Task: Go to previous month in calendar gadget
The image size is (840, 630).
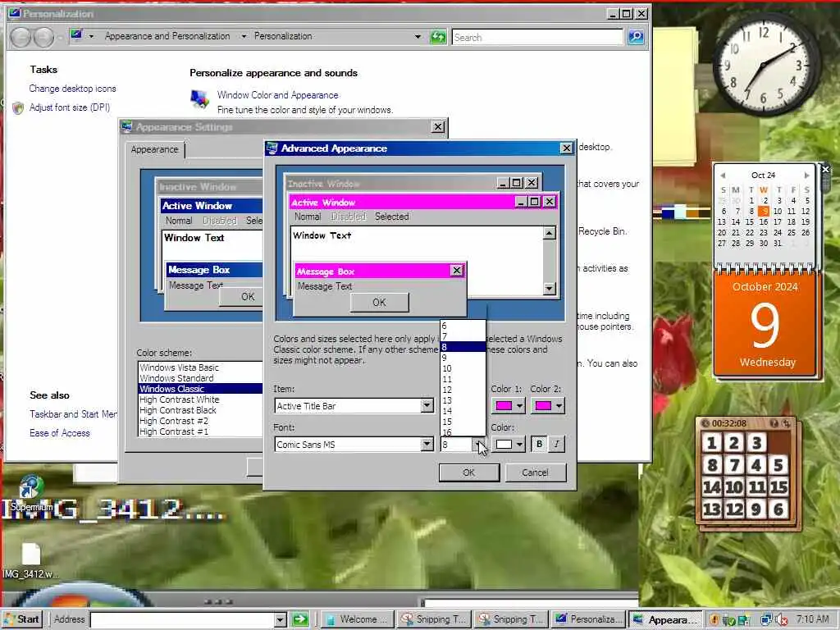Action: pyautogui.click(x=723, y=176)
